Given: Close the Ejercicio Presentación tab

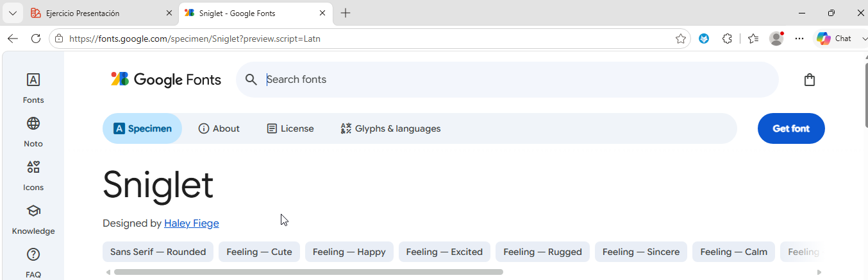Looking at the screenshot, I should pyautogui.click(x=169, y=13).
